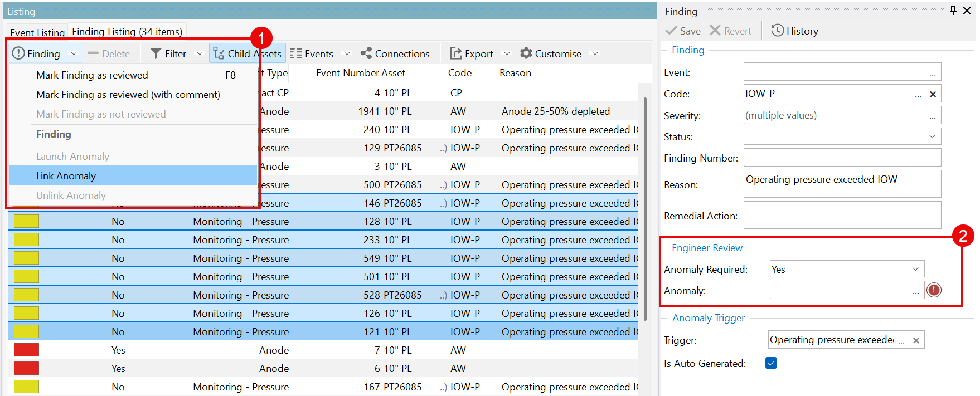Image resolution: width=980 pixels, height=396 pixels.
Task: Expand the Filter dropdown arrow
Action: [x=199, y=53]
